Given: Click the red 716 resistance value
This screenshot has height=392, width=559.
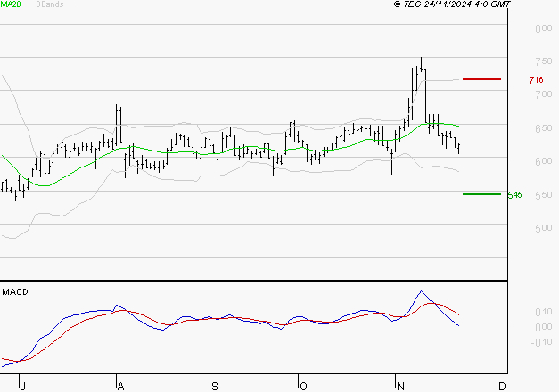Looking at the screenshot, I should pos(536,80).
